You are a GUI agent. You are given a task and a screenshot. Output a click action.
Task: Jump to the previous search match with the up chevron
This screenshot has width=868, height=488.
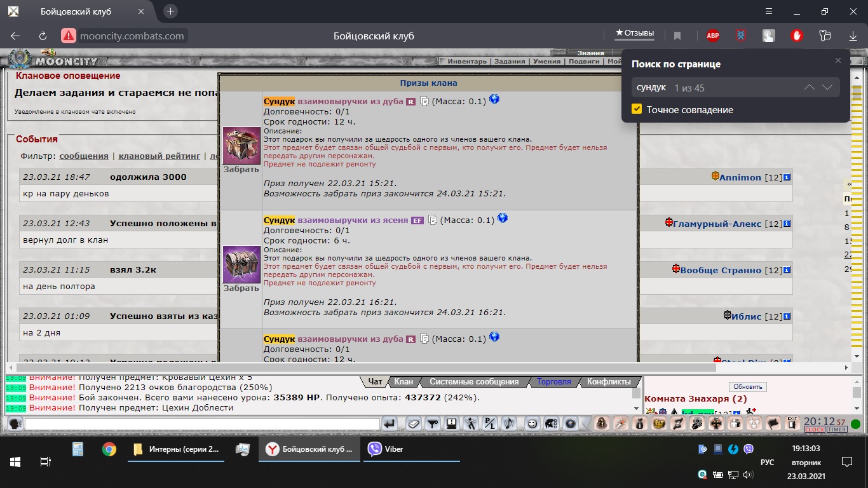(810, 88)
